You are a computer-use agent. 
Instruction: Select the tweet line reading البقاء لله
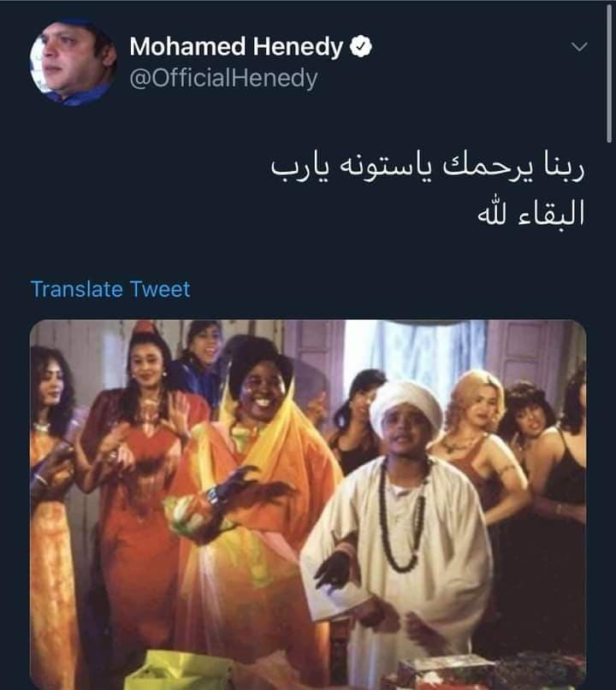(531, 213)
